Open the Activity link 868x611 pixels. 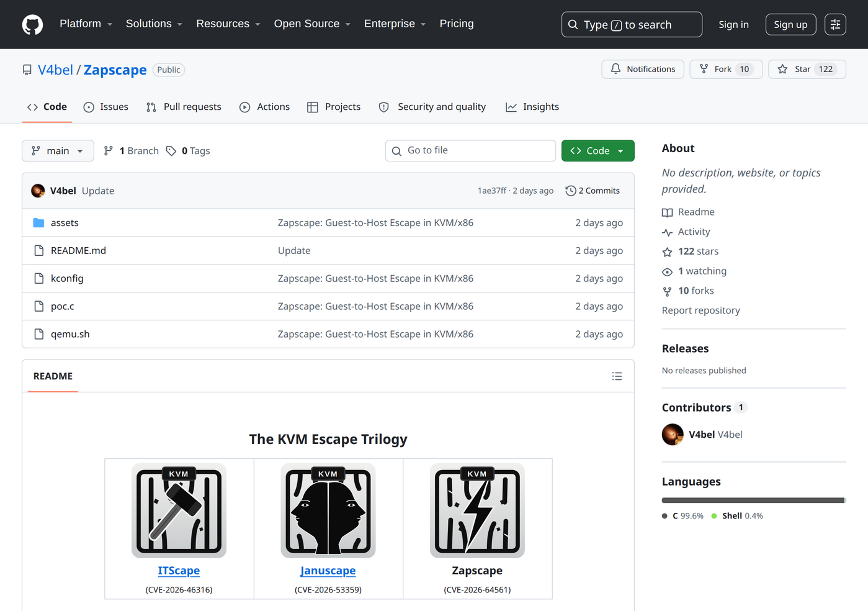686,232
